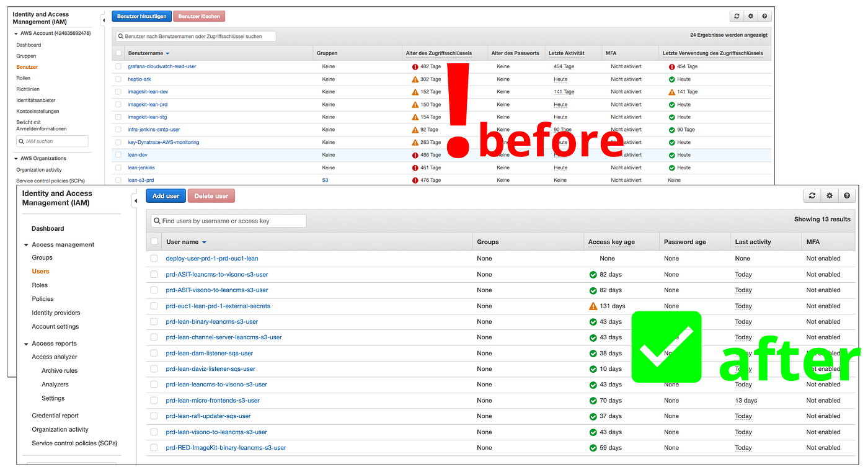Click Add user button
Screen dimensions: 868x472
pos(166,196)
